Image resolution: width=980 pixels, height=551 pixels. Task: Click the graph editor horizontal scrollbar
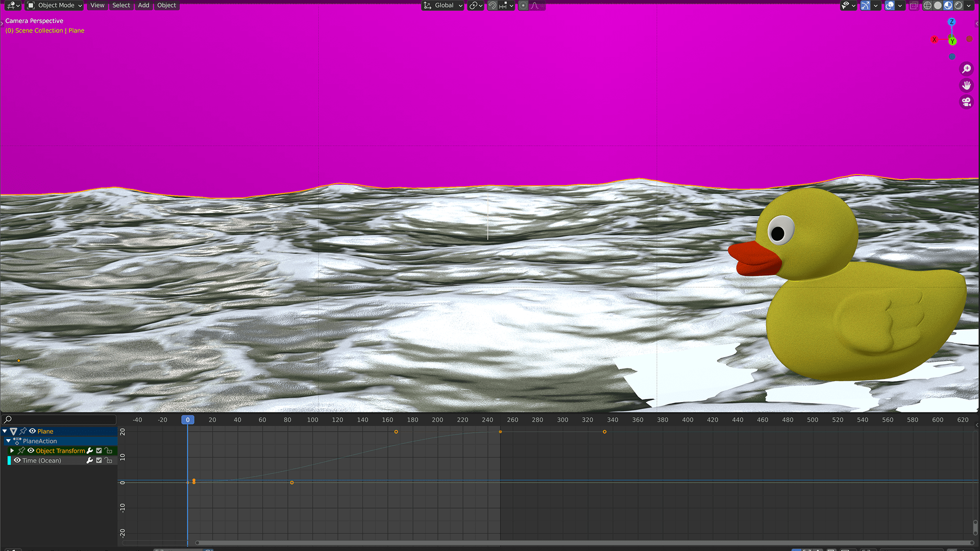[x=585, y=543]
